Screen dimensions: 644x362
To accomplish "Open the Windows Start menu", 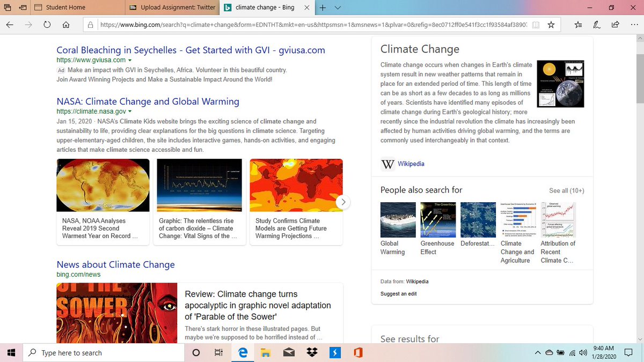I will (11, 352).
